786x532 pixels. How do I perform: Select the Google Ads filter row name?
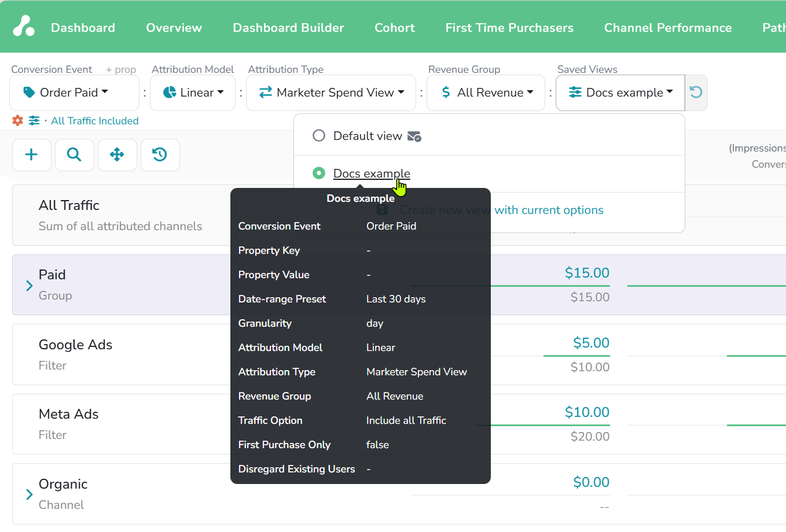click(x=76, y=345)
